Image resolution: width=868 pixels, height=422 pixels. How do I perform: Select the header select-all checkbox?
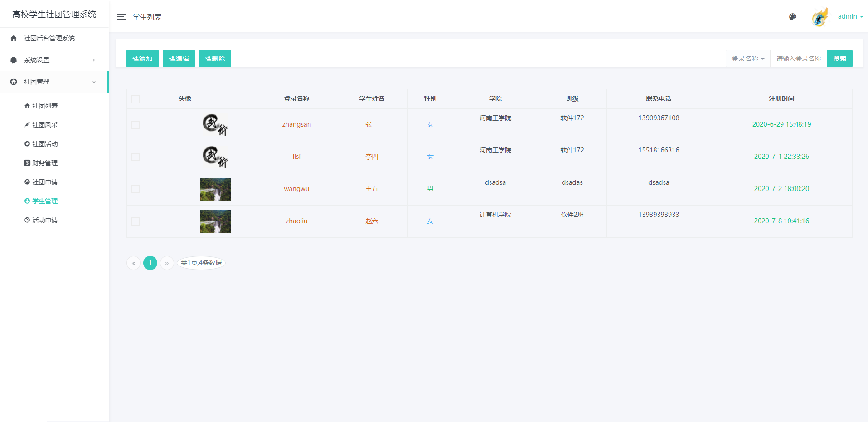[136, 99]
